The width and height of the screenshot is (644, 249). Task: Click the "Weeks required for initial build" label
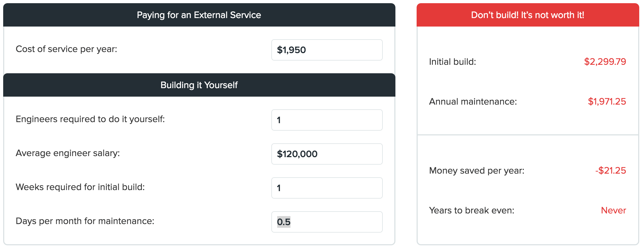[x=80, y=187]
